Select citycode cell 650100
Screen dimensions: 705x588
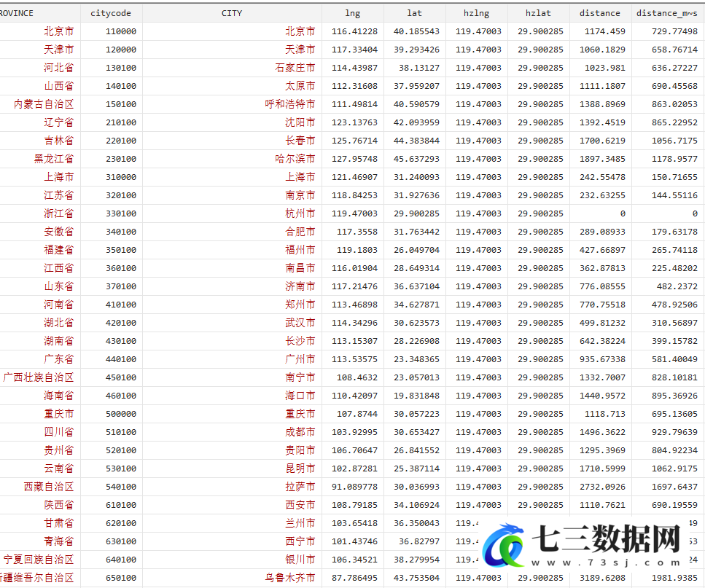(121, 578)
